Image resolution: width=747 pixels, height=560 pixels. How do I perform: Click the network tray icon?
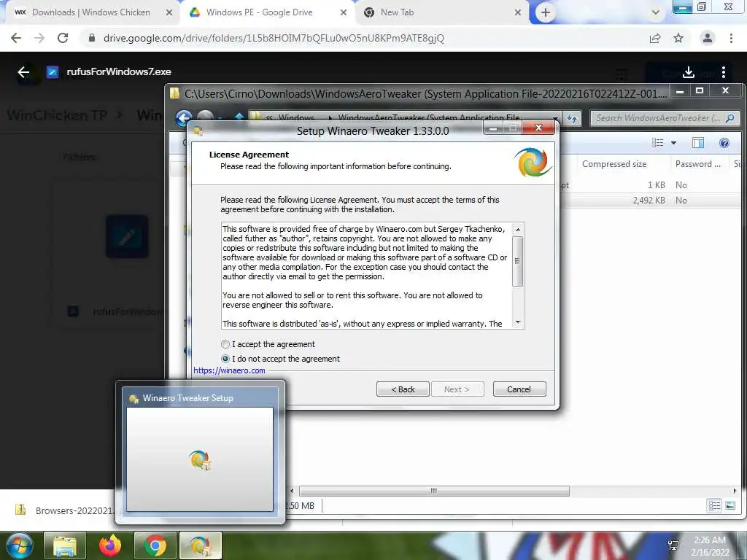673,546
